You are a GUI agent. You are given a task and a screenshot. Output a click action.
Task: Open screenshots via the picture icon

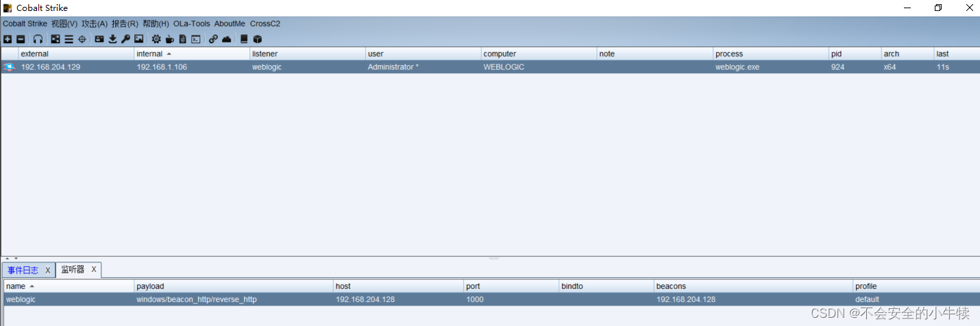point(138,39)
